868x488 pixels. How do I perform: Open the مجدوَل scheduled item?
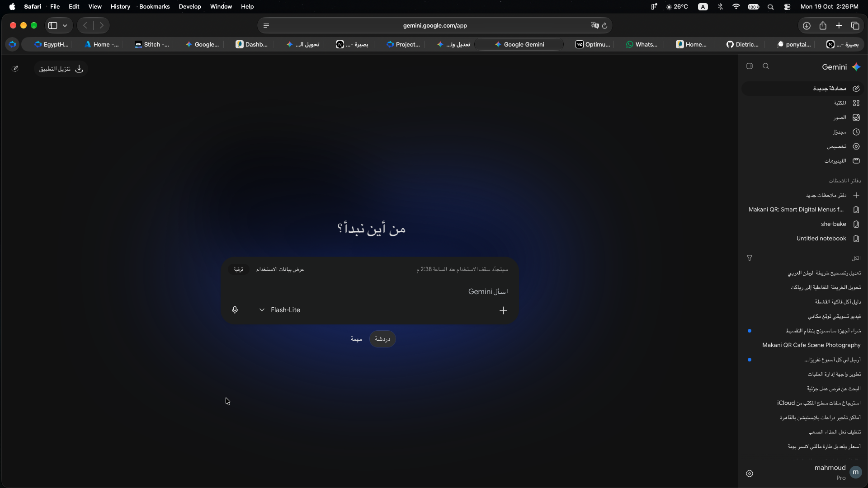802,132
